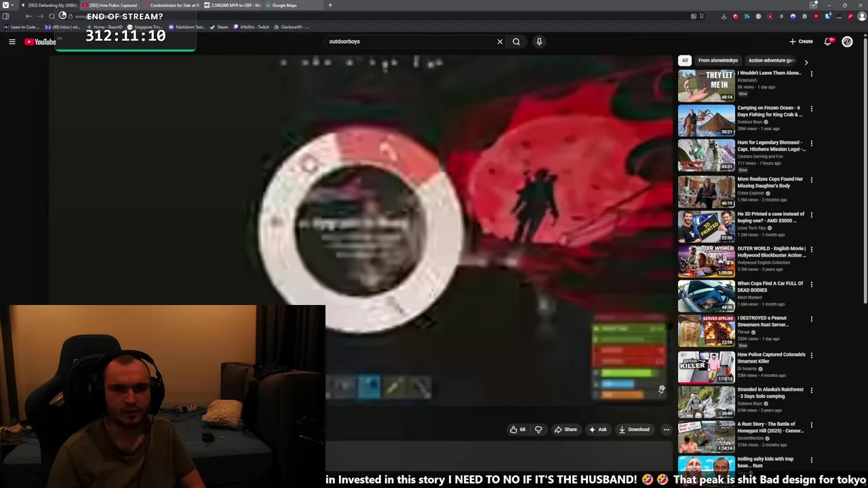
Task: Open menu for Mom Realizes Cops Found video
Action: pyautogui.click(x=811, y=180)
